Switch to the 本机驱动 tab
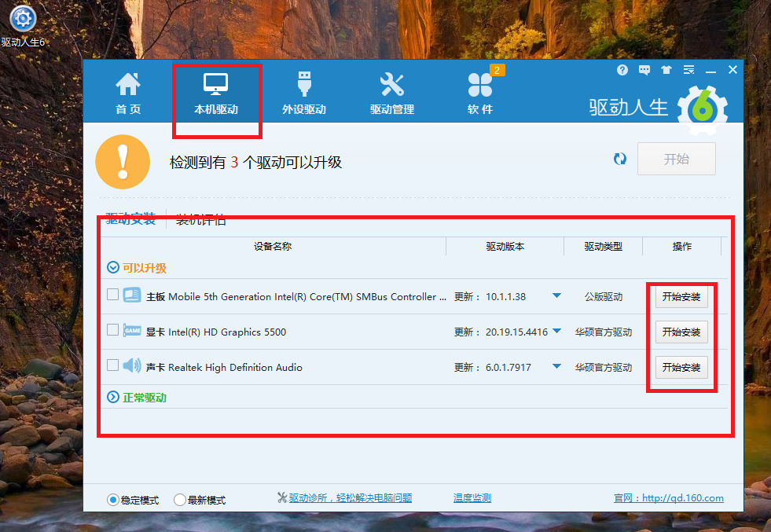771x532 pixels. pos(216,94)
